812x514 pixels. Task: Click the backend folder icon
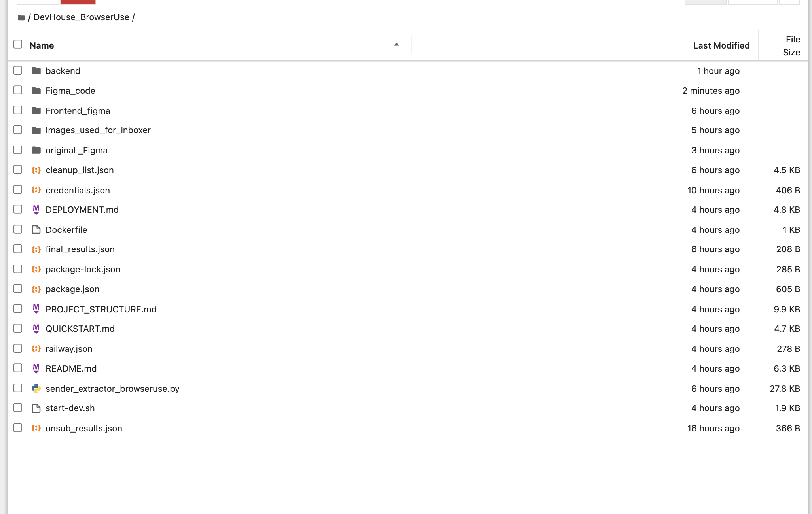36,71
